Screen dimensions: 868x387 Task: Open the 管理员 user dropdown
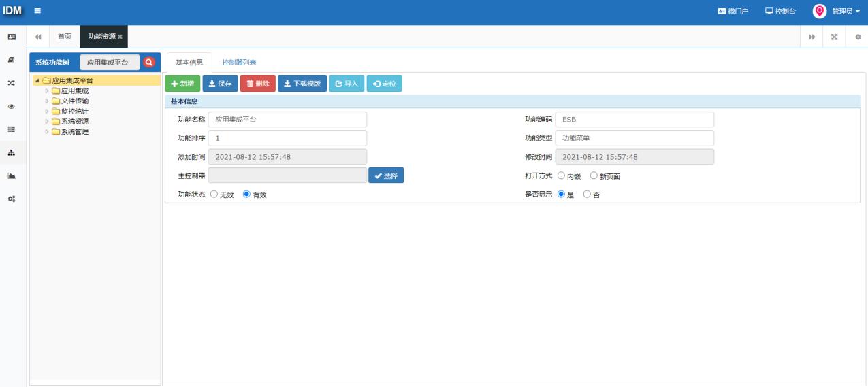(x=846, y=12)
